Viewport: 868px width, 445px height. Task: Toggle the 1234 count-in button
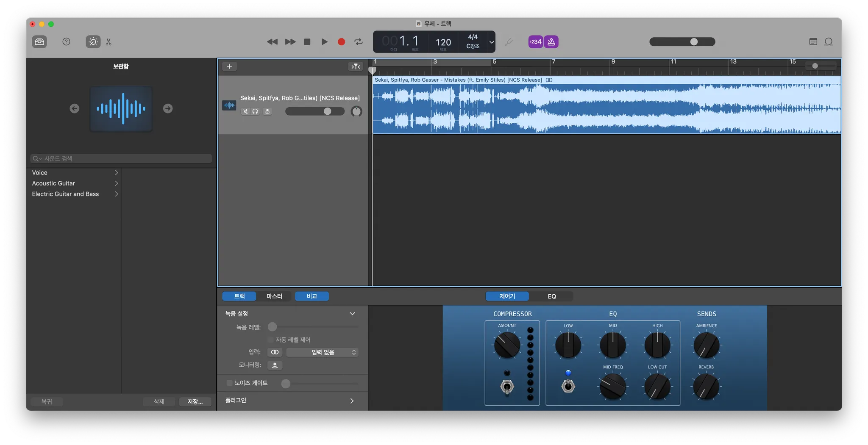click(535, 41)
